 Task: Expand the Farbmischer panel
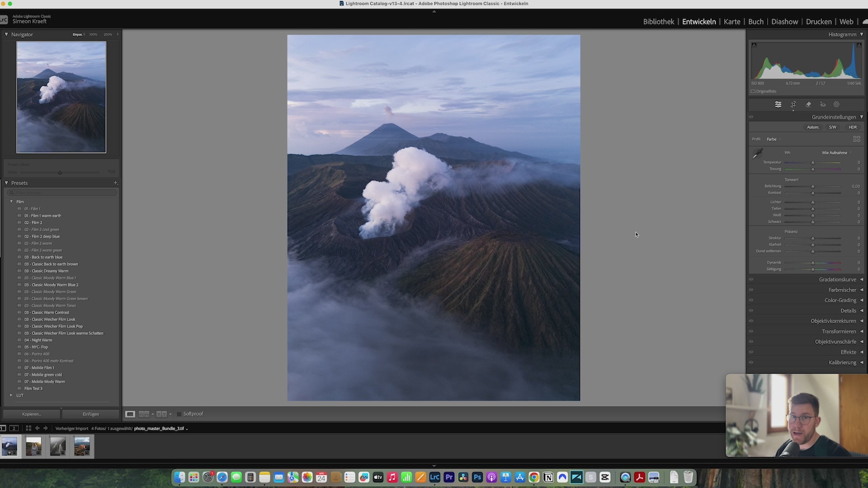click(862, 290)
